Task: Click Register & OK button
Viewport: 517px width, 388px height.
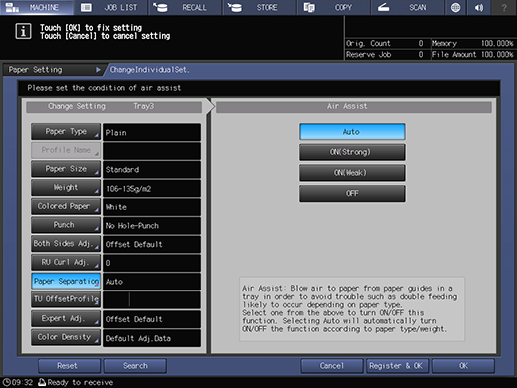Action: click(x=397, y=366)
